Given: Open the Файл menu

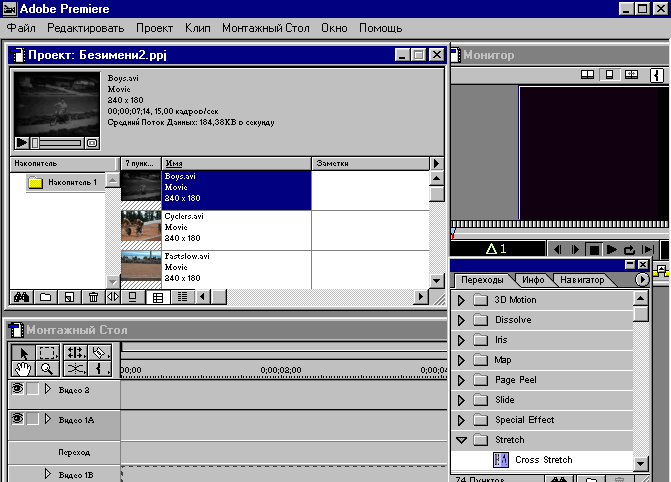Looking at the screenshot, I should click(21, 28).
